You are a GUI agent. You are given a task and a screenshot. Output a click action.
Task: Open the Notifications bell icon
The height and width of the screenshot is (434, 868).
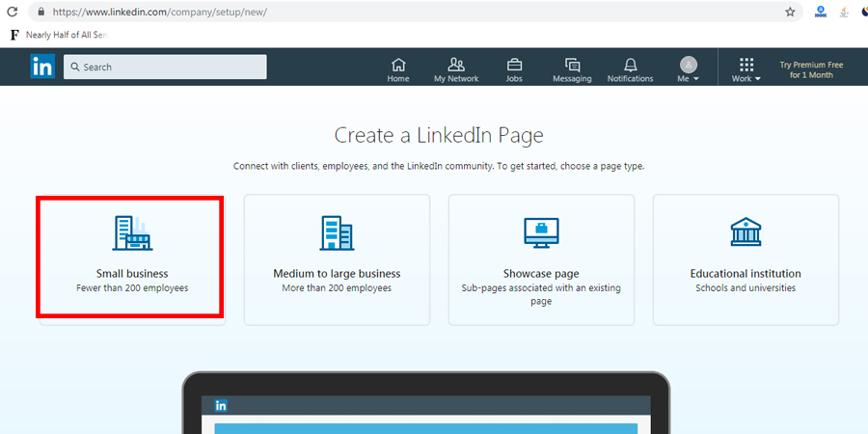point(630,65)
